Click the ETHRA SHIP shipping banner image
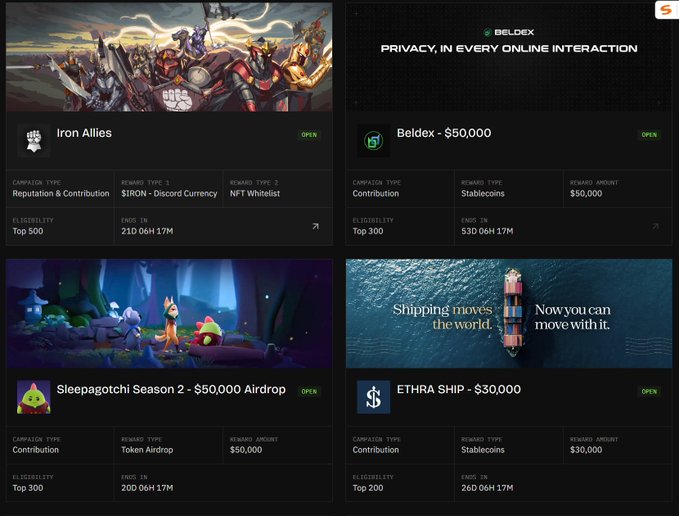The image size is (679, 516). (509, 313)
